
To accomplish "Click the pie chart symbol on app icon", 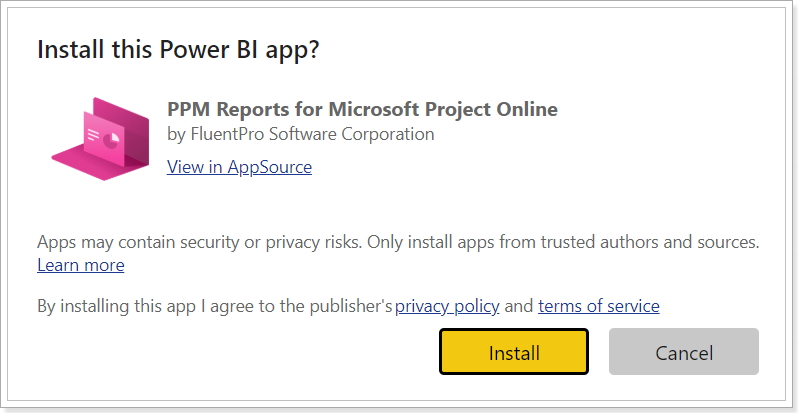I will pyautogui.click(x=111, y=140).
